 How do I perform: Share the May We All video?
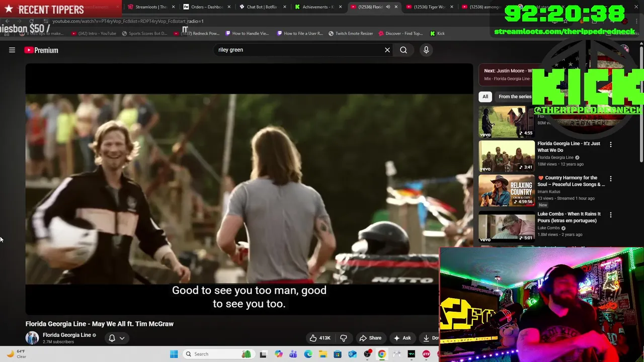pos(370,338)
